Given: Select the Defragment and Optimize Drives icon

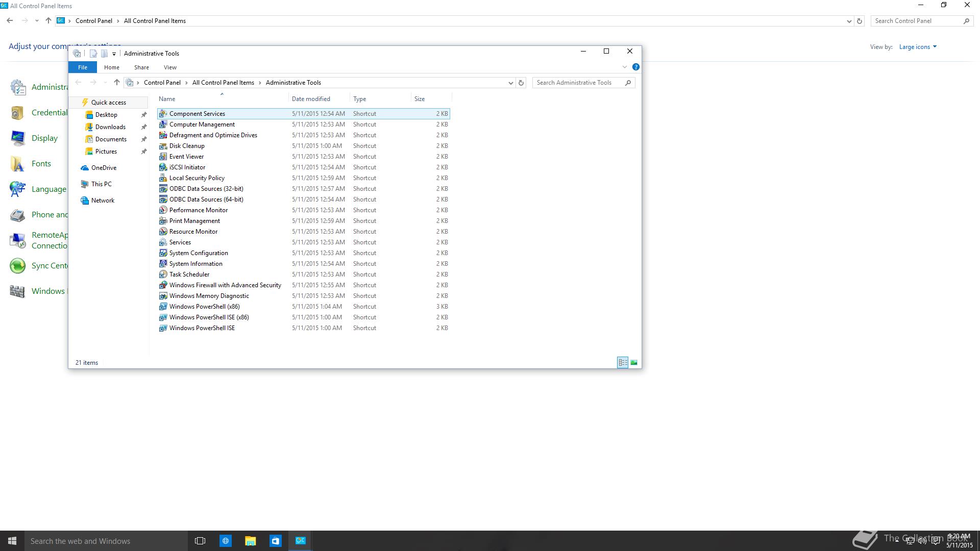Looking at the screenshot, I should click(x=163, y=135).
